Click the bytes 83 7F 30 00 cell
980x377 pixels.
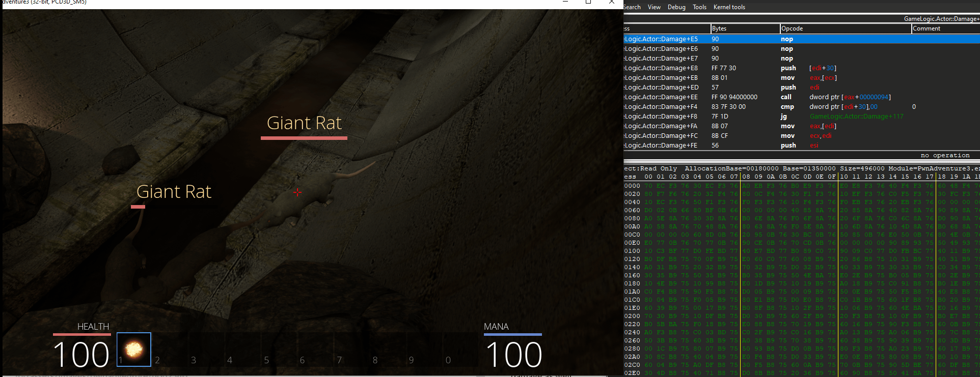728,107
